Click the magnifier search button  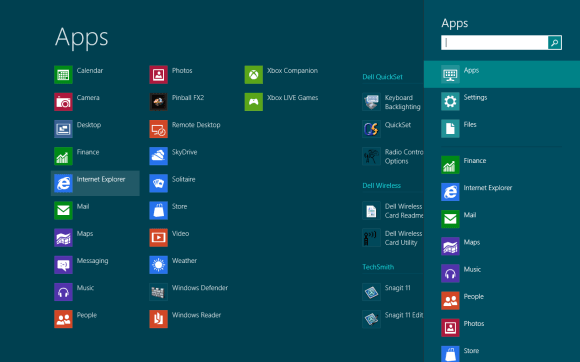[554, 43]
